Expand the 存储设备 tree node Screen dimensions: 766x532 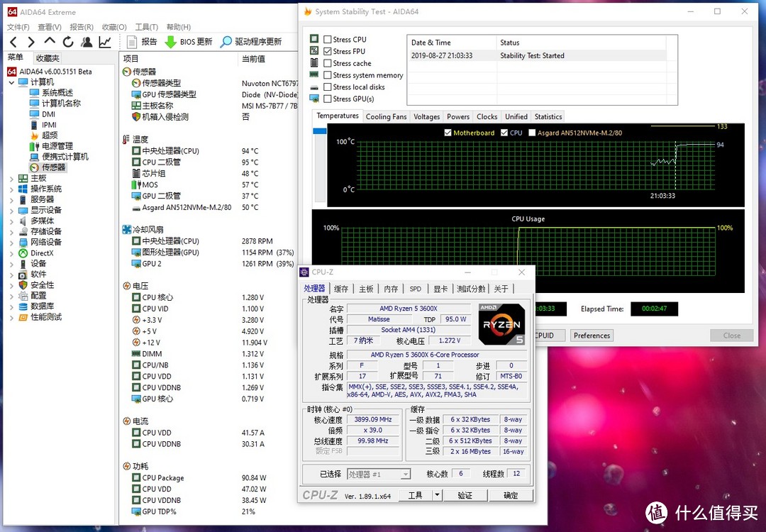[x=12, y=232]
